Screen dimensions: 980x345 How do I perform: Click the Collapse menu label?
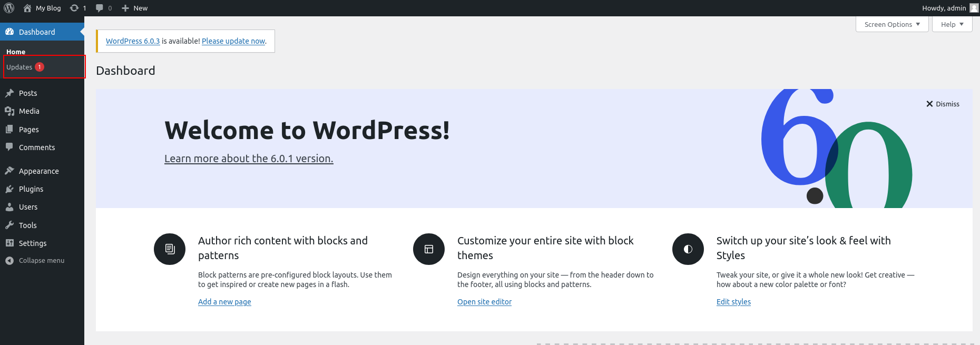click(x=42, y=261)
